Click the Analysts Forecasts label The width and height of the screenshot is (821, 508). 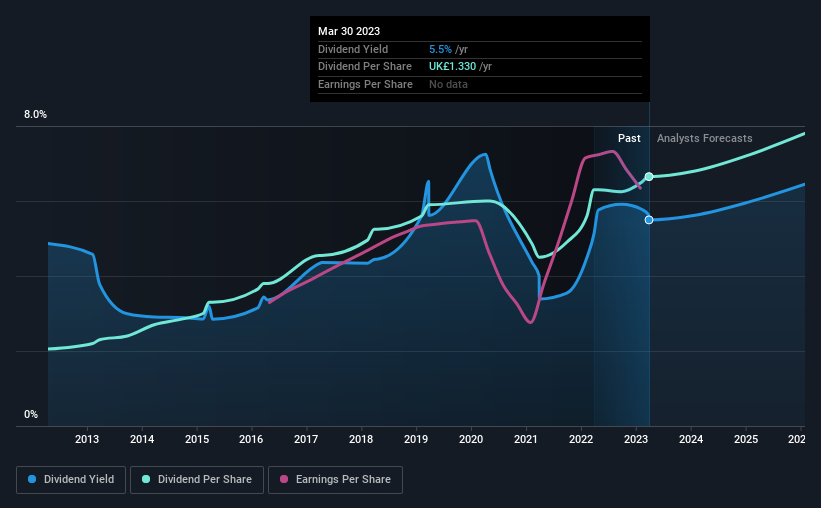point(704,138)
